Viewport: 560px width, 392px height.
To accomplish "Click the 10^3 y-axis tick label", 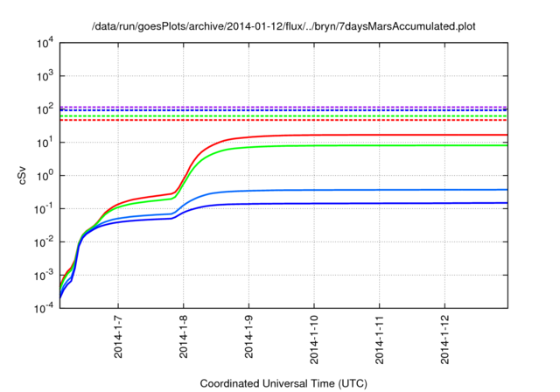I will pyautogui.click(x=45, y=76).
